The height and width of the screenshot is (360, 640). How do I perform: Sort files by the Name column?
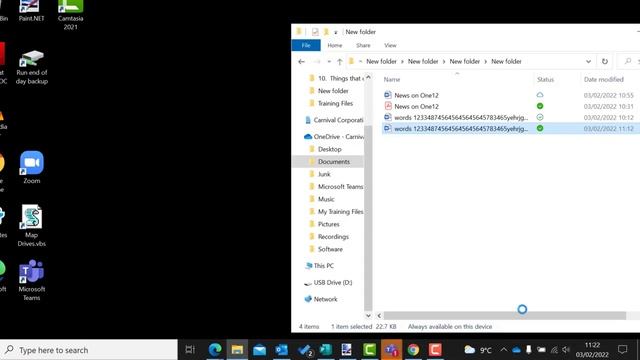[x=458, y=79]
